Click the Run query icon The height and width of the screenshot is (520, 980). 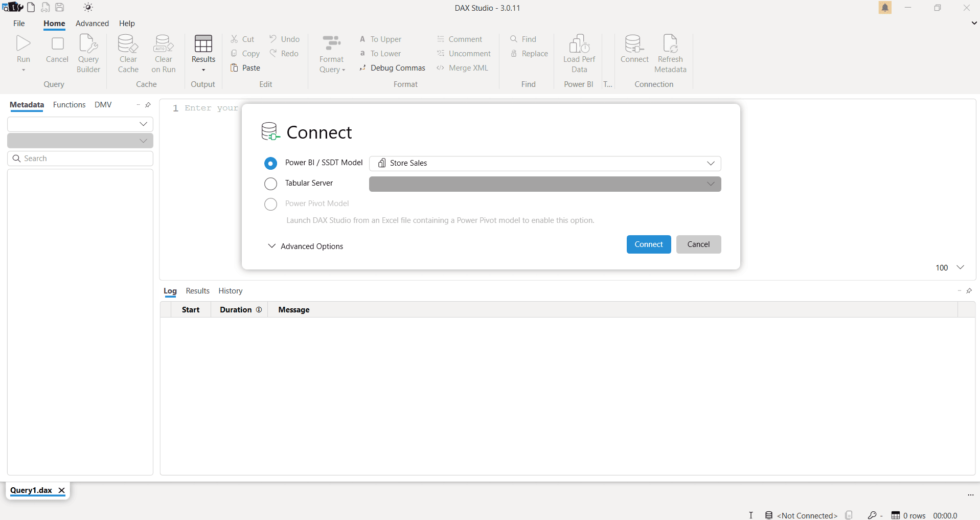24,43
